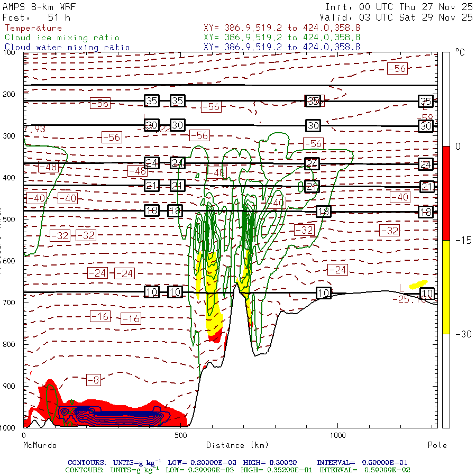Click the '1000' distance axis tick label
This screenshot has height=476, width=476.
[x=337, y=435]
